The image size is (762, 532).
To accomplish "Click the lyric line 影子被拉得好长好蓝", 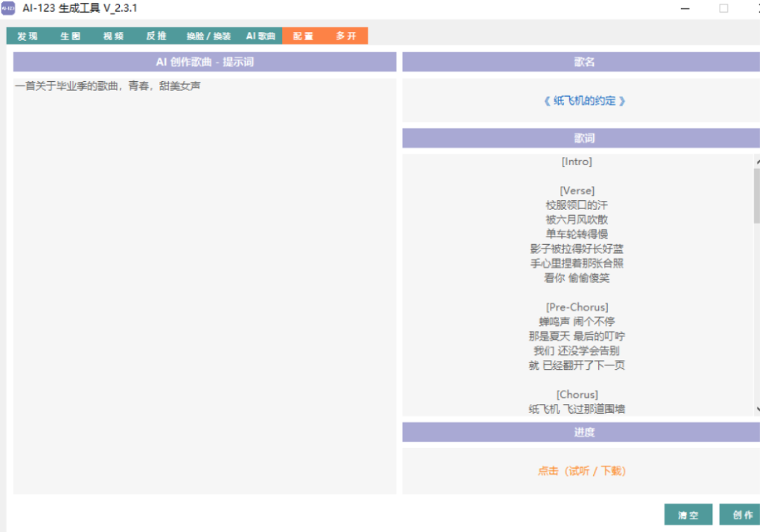I will tap(577, 249).
